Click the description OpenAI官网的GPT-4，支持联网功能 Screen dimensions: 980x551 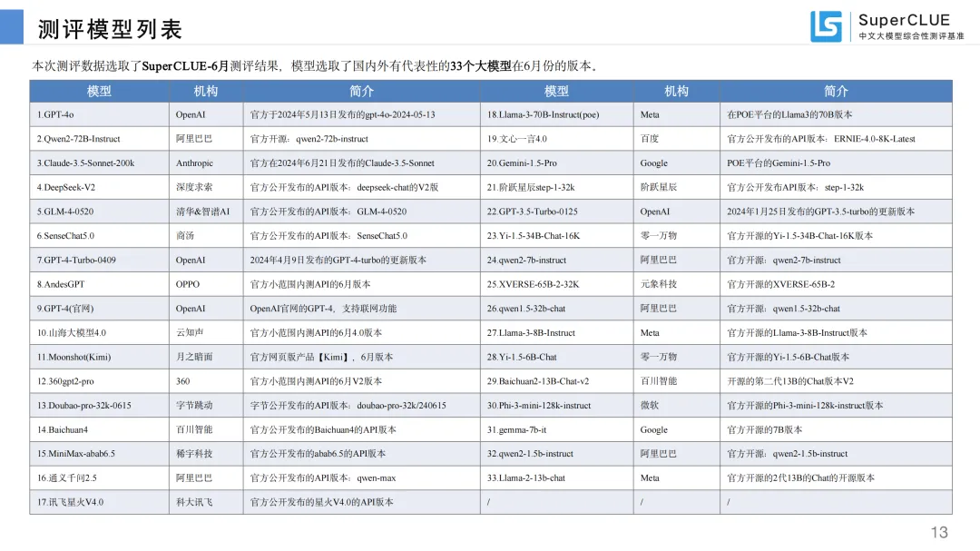tap(362, 309)
